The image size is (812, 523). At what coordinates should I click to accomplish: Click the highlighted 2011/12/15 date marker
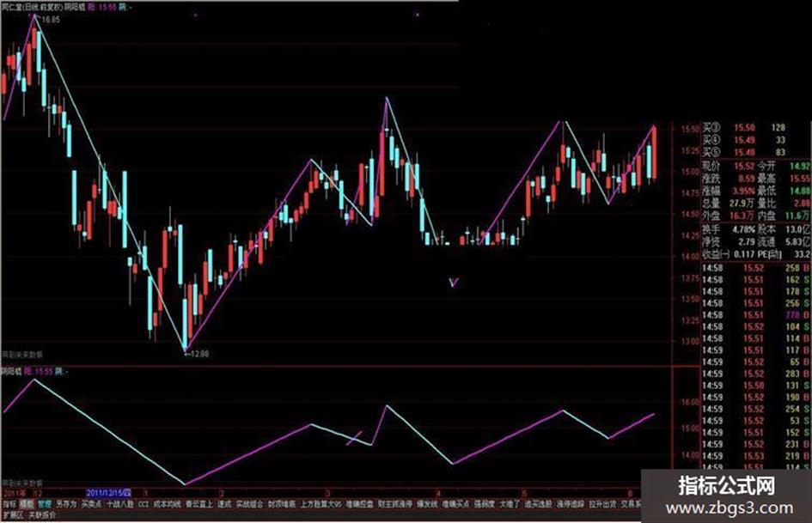(x=109, y=492)
